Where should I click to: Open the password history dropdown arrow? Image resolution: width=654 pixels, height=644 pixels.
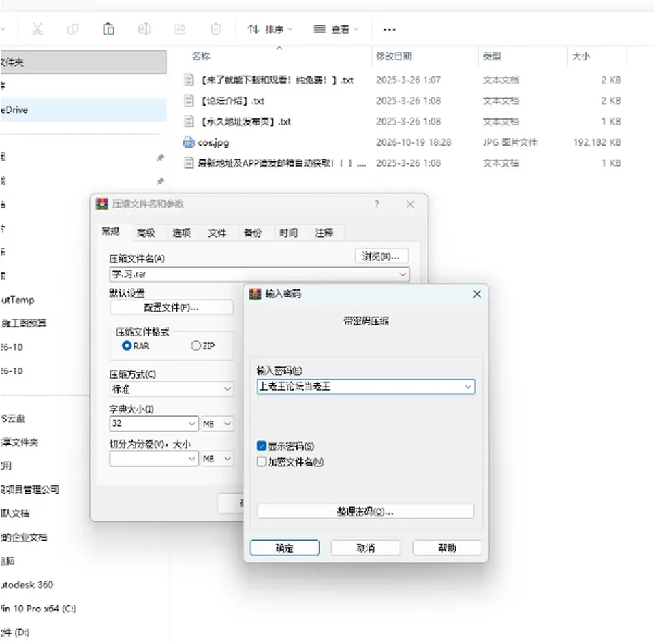click(468, 387)
